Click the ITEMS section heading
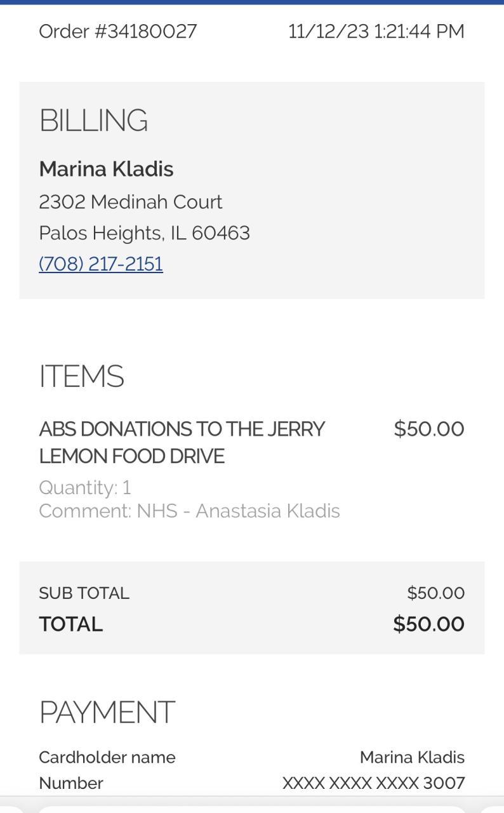This screenshot has height=813, width=504. [x=81, y=376]
